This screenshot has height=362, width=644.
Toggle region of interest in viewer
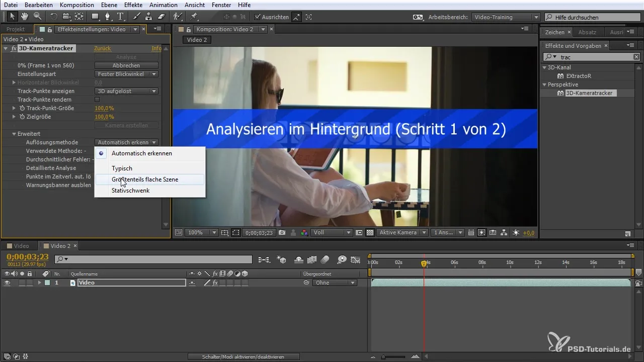point(359,233)
